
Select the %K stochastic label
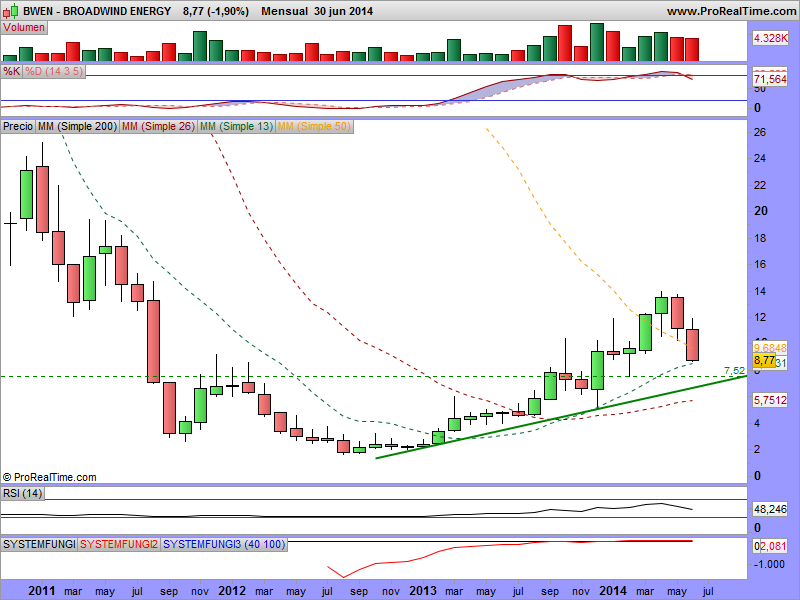click(12, 71)
